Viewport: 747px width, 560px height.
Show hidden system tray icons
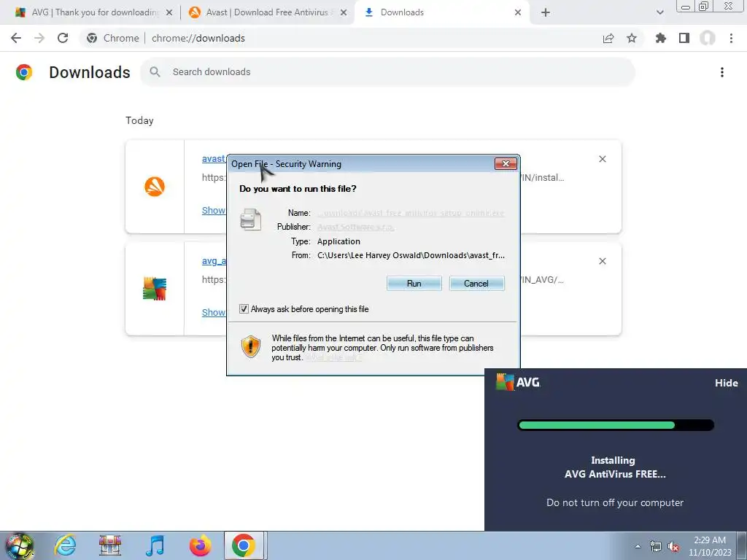point(638,546)
